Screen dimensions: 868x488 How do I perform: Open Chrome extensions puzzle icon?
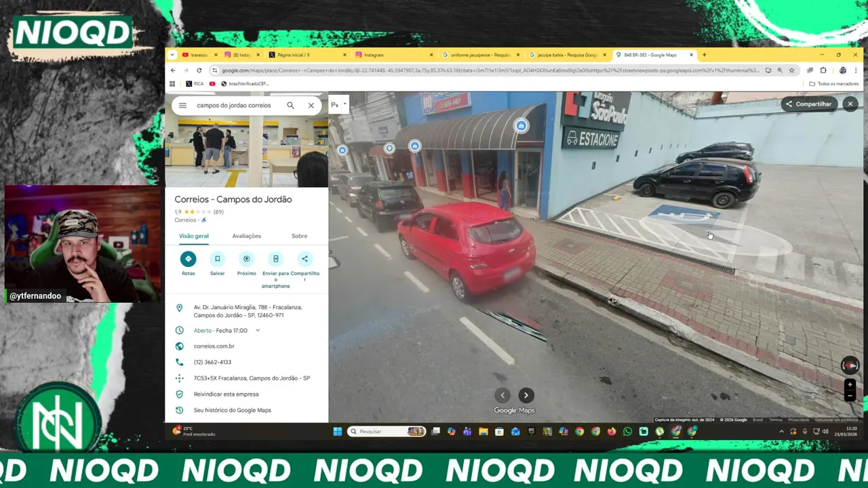[x=823, y=70]
